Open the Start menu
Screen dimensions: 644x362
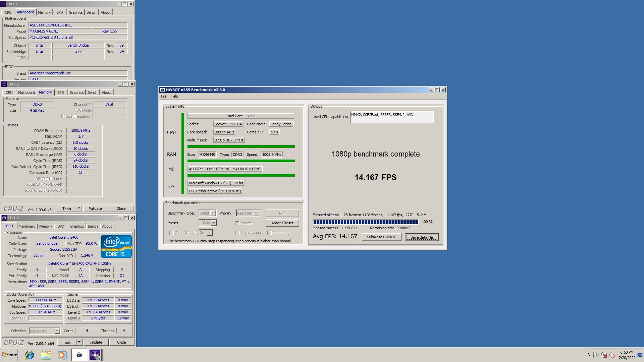[x=9, y=355]
